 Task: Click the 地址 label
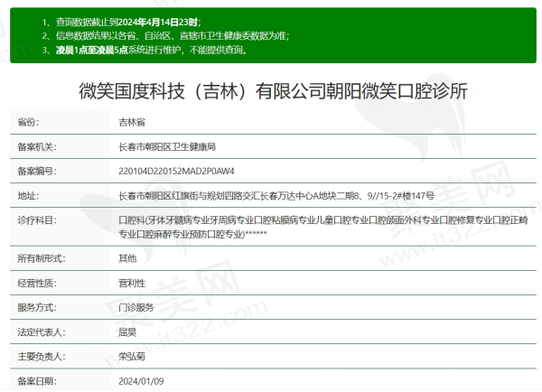pyautogui.click(x=28, y=196)
